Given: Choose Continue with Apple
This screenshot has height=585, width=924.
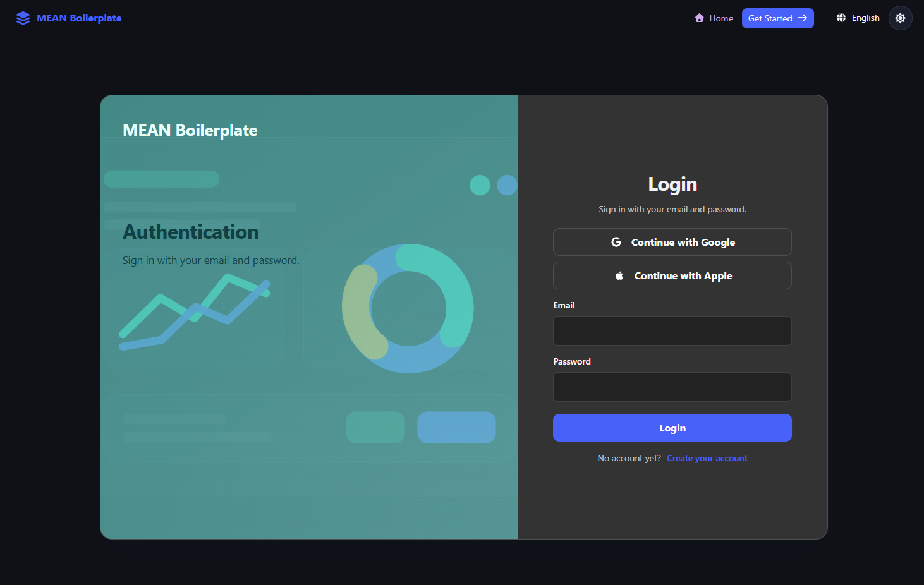Looking at the screenshot, I should pyautogui.click(x=672, y=275).
